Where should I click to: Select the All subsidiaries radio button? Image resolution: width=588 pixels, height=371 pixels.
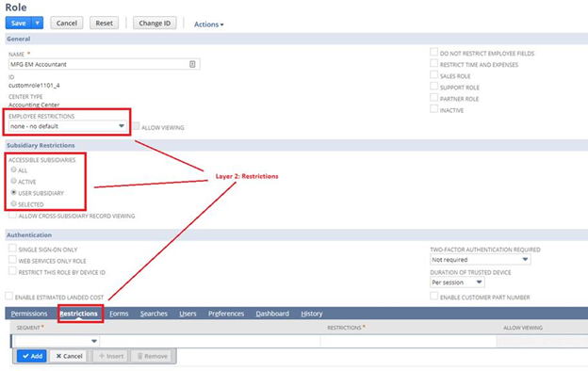click(14, 169)
